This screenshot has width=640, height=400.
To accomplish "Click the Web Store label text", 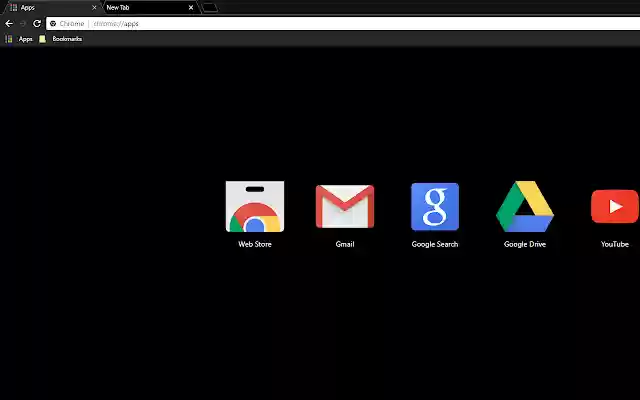I will [255, 244].
